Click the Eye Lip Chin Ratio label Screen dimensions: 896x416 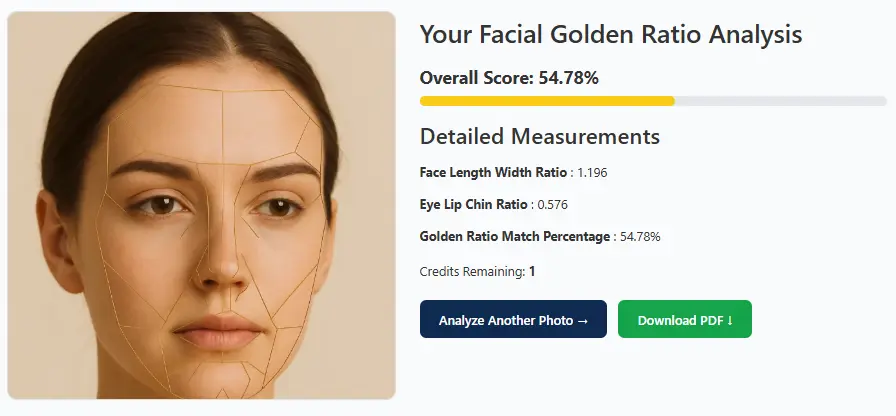point(473,204)
